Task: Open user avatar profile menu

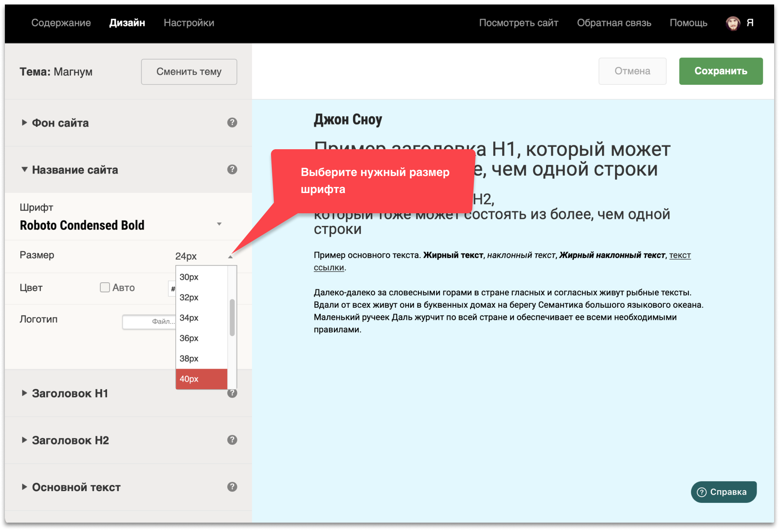Action: (x=733, y=23)
